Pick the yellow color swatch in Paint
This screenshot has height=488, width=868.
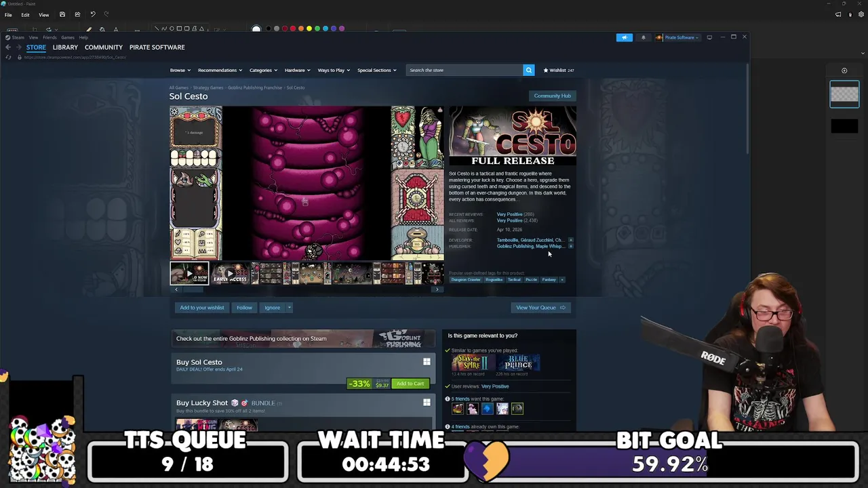pos(309,29)
